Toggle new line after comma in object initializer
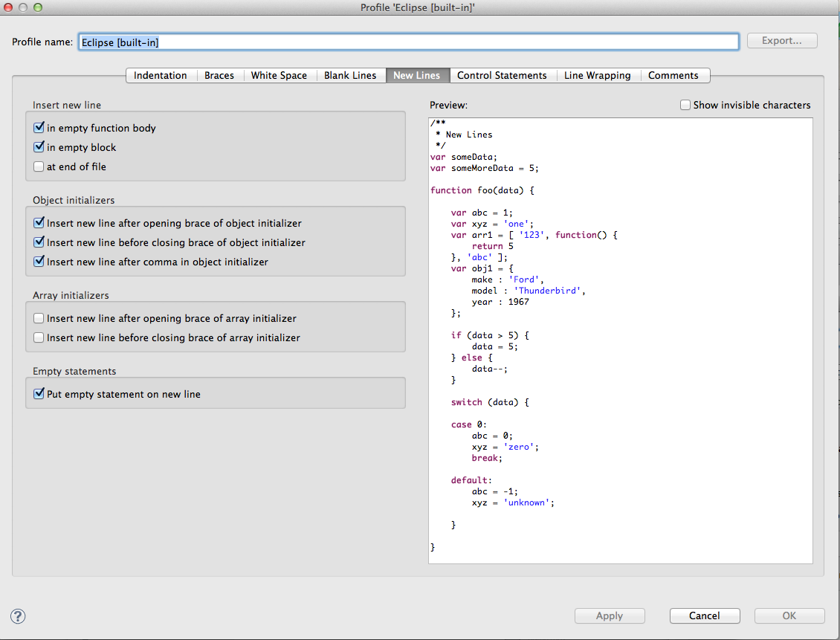This screenshot has width=840, height=640. point(39,262)
